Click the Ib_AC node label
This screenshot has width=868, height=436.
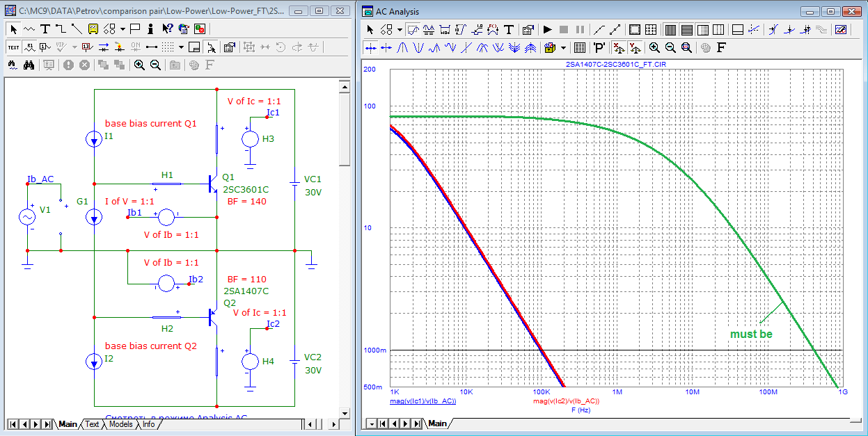click(40, 179)
